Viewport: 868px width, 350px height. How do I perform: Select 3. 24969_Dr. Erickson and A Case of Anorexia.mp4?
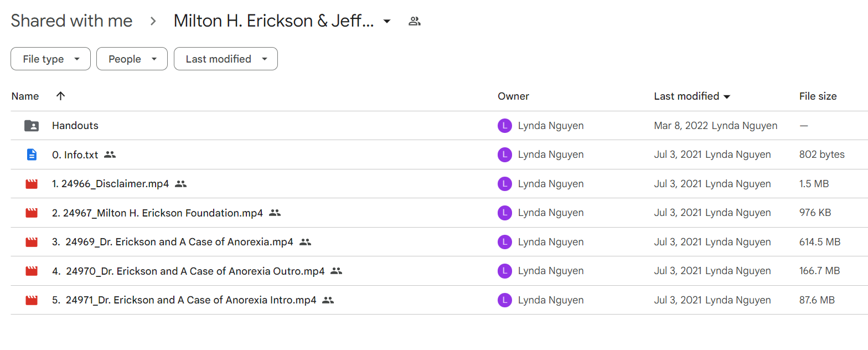pyautogui.click(x=173, y=242)
